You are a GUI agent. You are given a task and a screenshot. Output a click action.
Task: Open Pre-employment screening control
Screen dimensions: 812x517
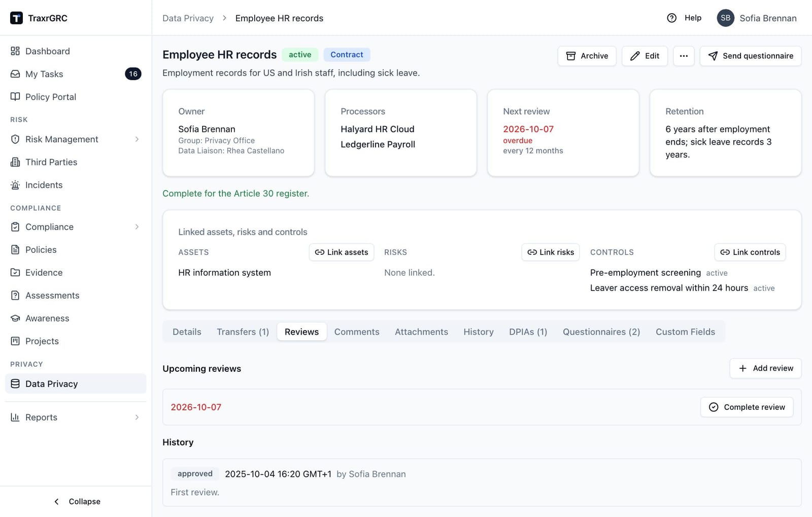(645, 273)
